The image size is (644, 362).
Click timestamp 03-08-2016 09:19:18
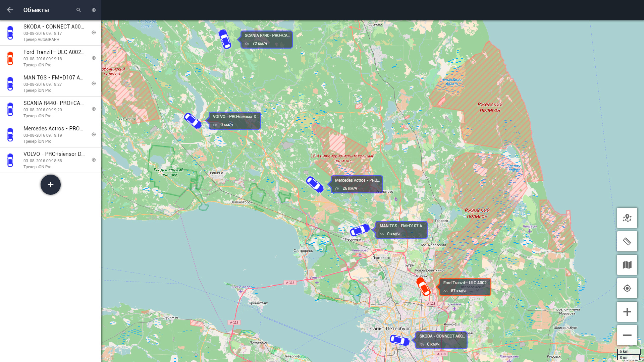point(43,59)
